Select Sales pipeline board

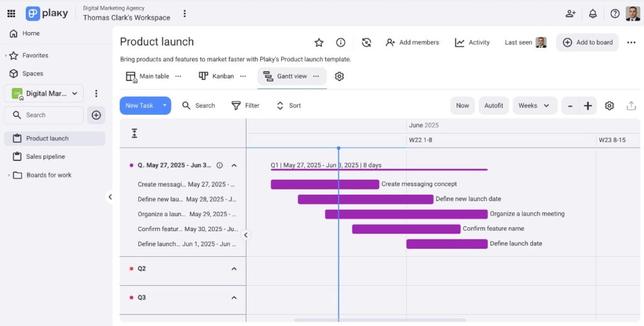pyautogui.click(x=55, y=156)
